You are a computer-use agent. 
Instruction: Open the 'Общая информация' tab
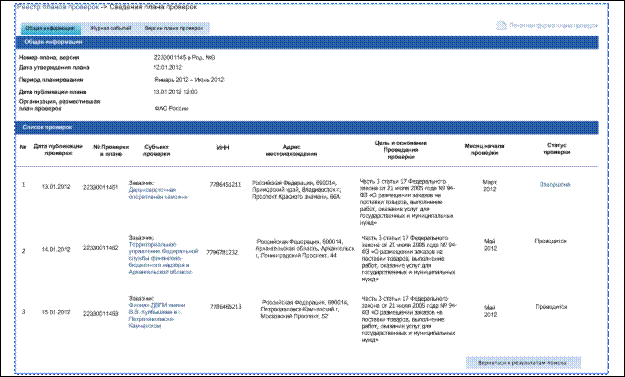(x=51, y=29)
